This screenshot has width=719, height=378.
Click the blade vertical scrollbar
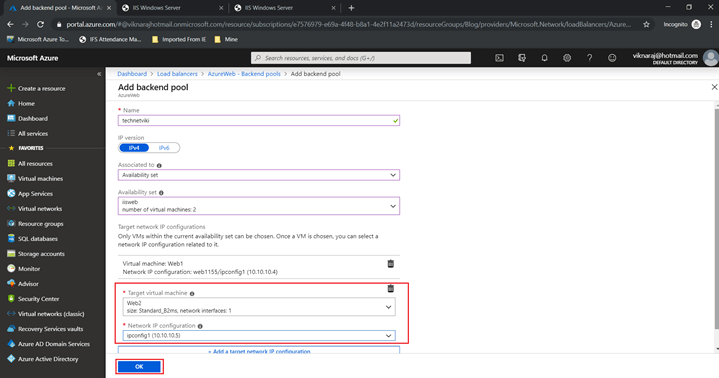pyautogui.click(x=717, y=218)
